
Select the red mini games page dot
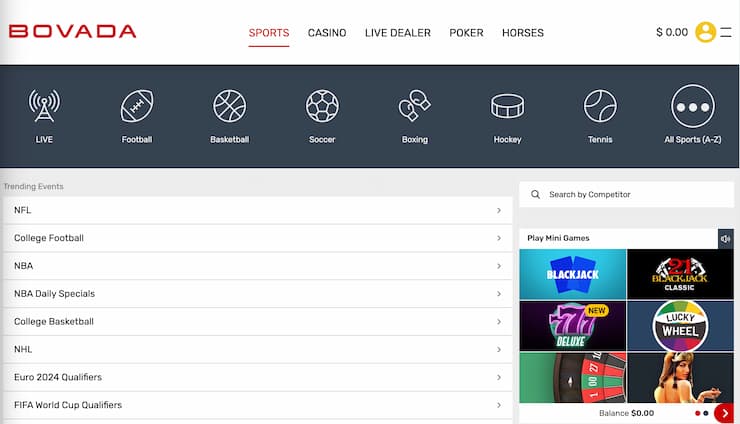[x=698, y=413]
